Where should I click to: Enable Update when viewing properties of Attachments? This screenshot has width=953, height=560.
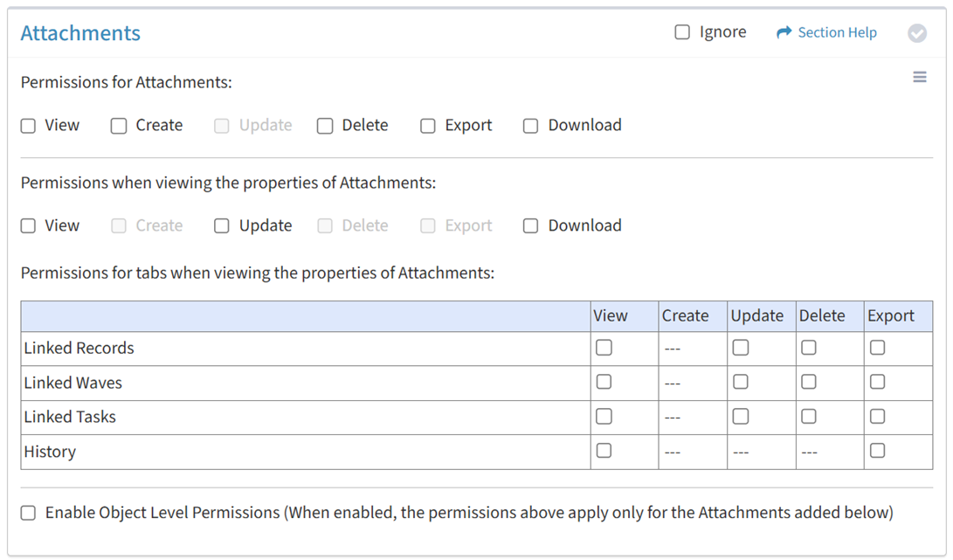(222, 226)
